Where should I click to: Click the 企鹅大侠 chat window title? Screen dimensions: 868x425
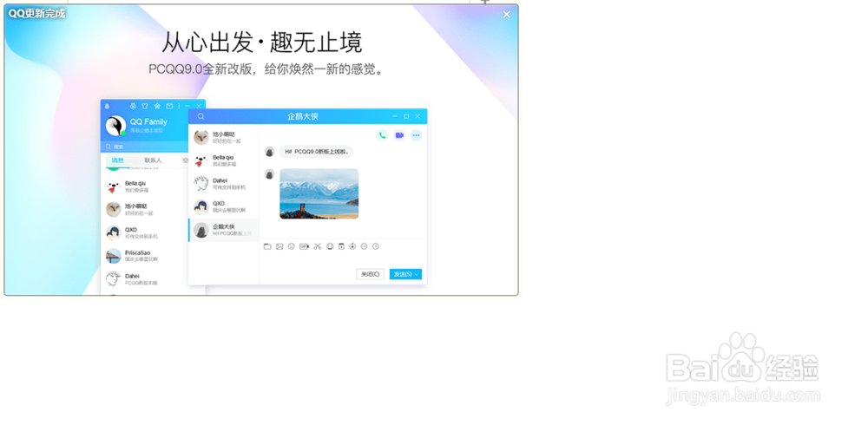303,116
